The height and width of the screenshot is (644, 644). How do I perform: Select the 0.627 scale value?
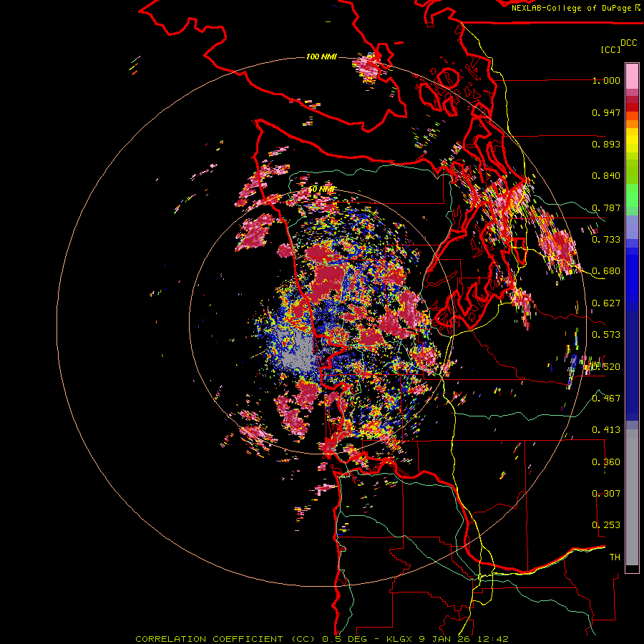pyautogui.click(x=606, y=303)
